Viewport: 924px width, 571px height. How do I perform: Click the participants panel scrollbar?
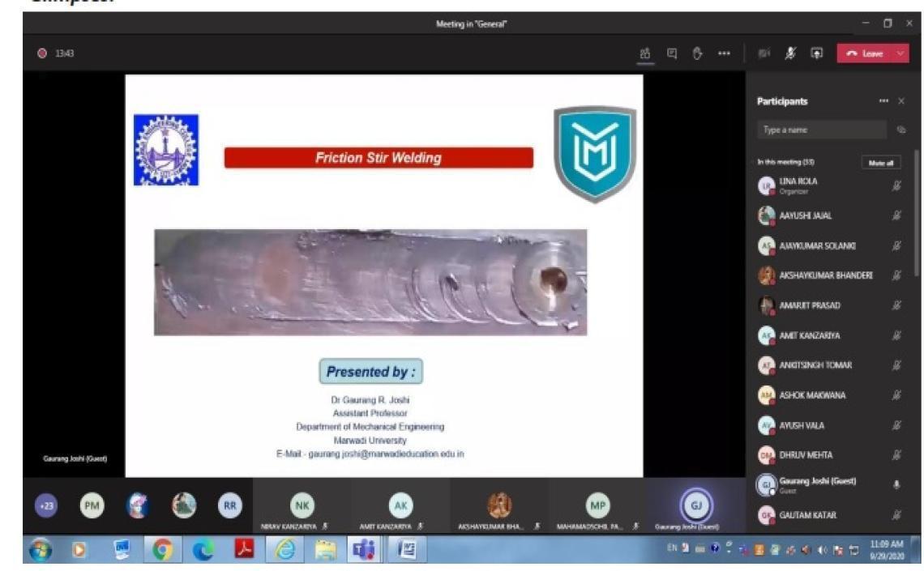917,212
